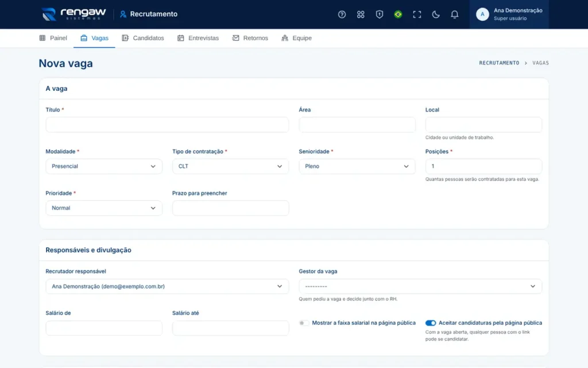The width and height of the screenshot is (588, 368).
Task: Go to the Equipe tab
Action: pyautogui.click(x=297, y=38)
